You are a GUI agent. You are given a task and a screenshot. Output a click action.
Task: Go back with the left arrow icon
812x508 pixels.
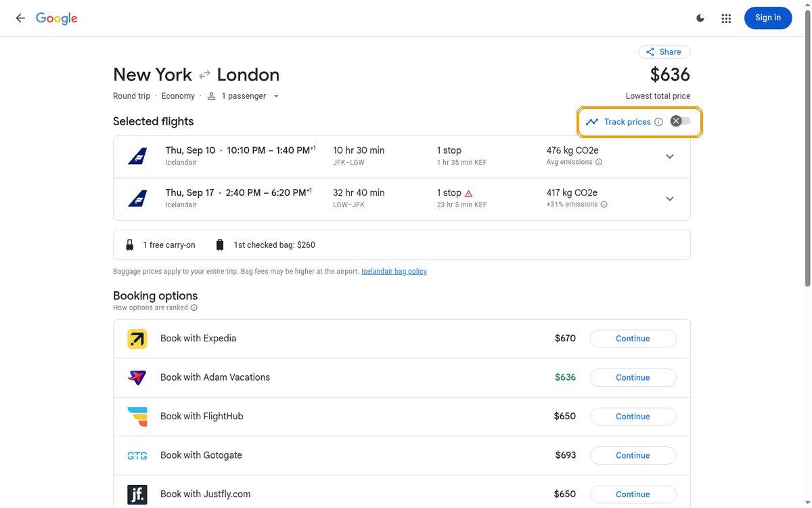20,18
